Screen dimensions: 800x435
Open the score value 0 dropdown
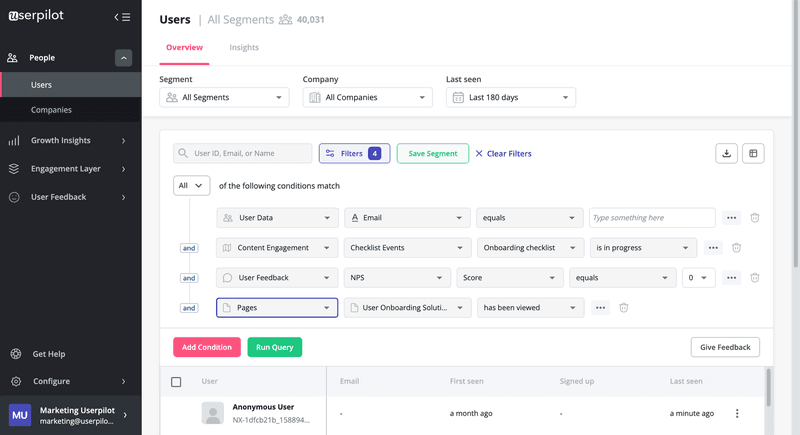pyautogui.click(x=698, y=278)
